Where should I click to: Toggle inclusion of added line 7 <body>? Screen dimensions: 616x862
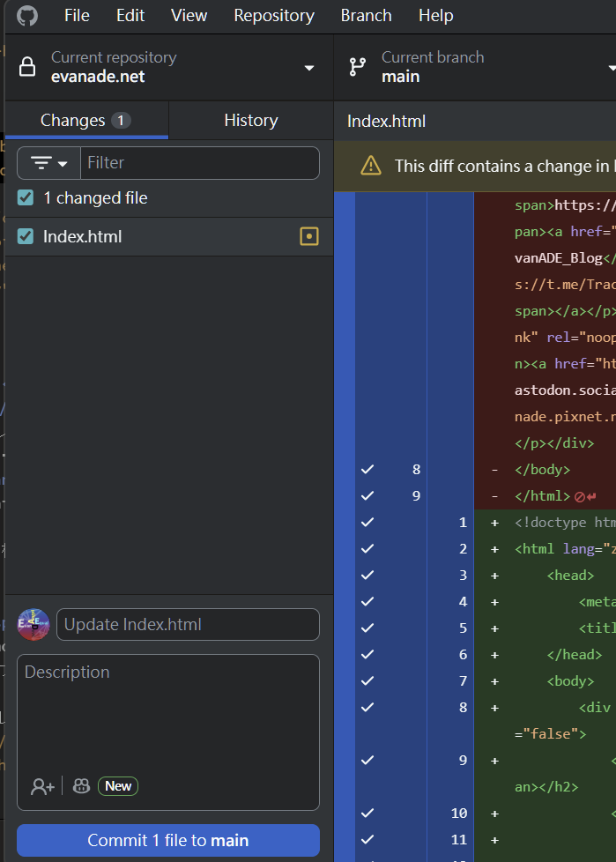coord(367,680)
